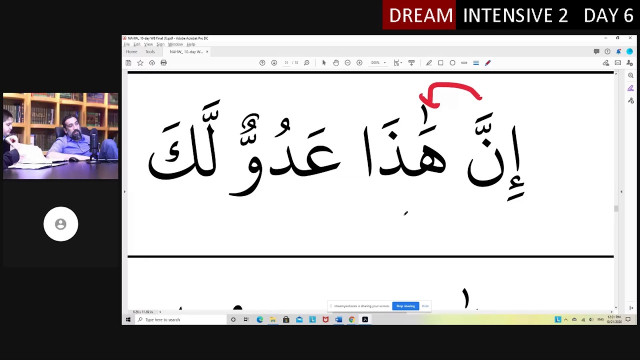Open the Tools tab in Acrobat
This screenshot has width=640, height=360.
pyautogui.click(x=150, y=52)
